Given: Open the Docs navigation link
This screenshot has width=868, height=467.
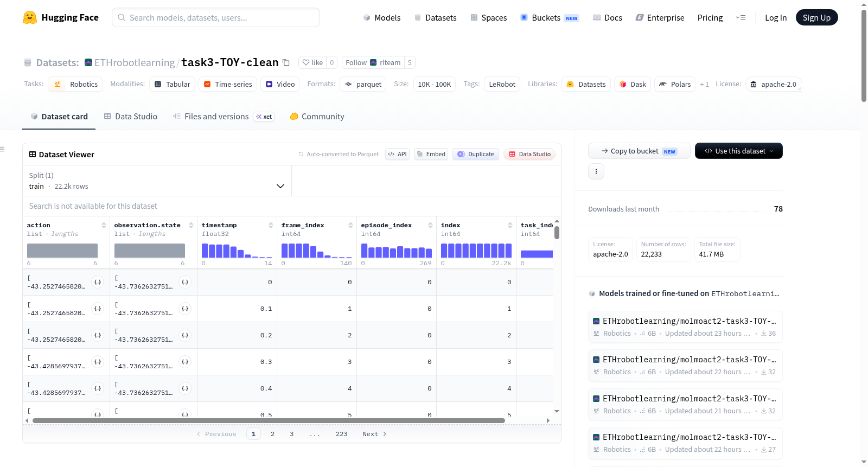Looking at the screenshot, I should point(608,17).
